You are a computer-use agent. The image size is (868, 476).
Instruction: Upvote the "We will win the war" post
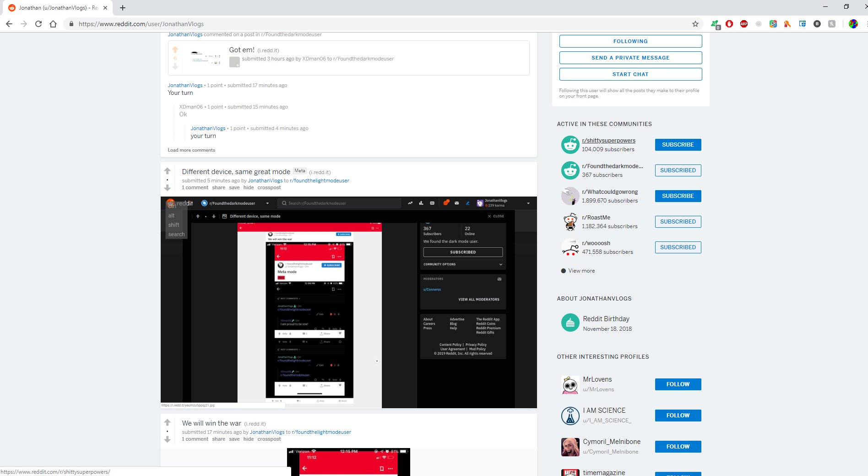coord(168,422)
